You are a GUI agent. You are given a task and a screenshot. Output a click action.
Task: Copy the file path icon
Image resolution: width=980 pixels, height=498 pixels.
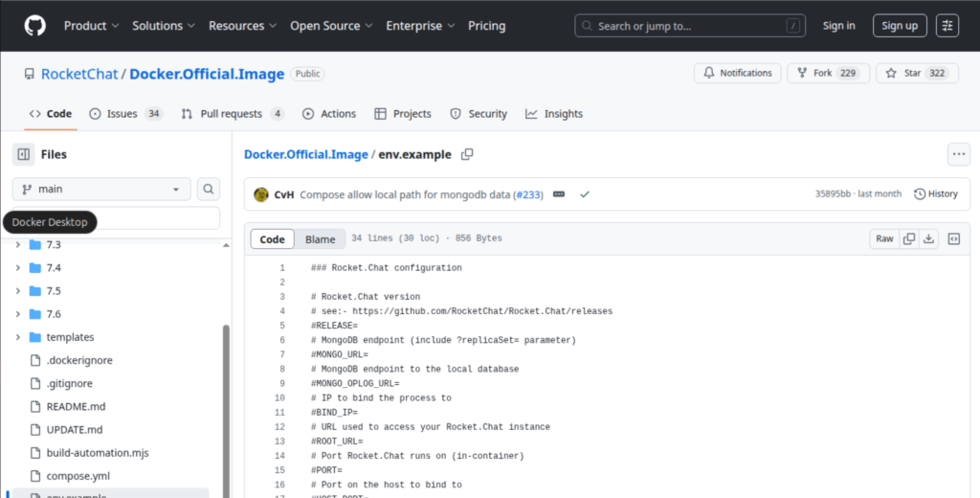click(467, 154)
